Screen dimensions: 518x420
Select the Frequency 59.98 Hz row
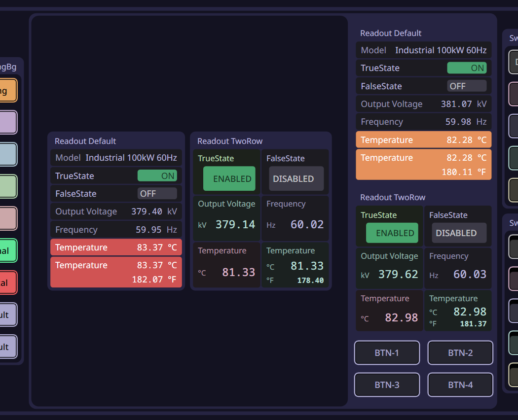pos(423,122)
